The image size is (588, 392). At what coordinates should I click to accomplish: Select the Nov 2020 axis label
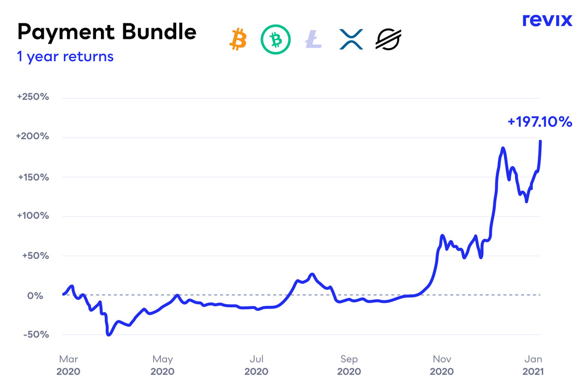pyautogui.click(x=442, y=365)
